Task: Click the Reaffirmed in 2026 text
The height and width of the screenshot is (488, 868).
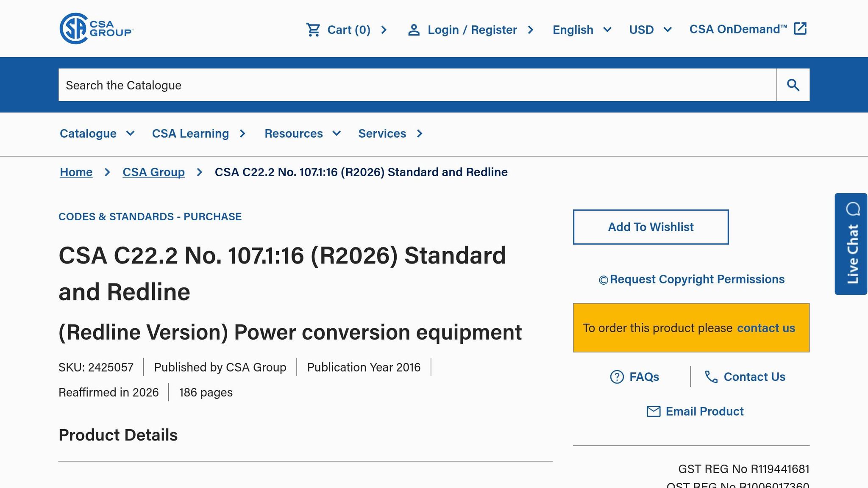Action: point(108,392)
